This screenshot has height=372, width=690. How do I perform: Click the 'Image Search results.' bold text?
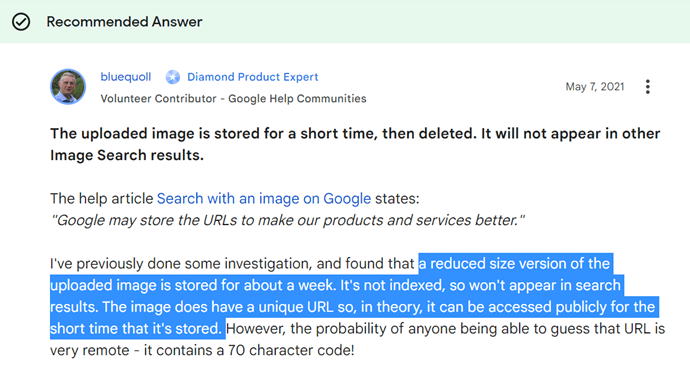(127, 155)
